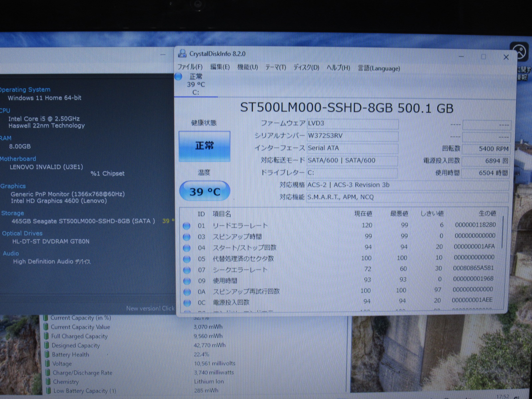Click the desktop icon at top right
Viewport: 532px width, 399px height.
[519, 52]
